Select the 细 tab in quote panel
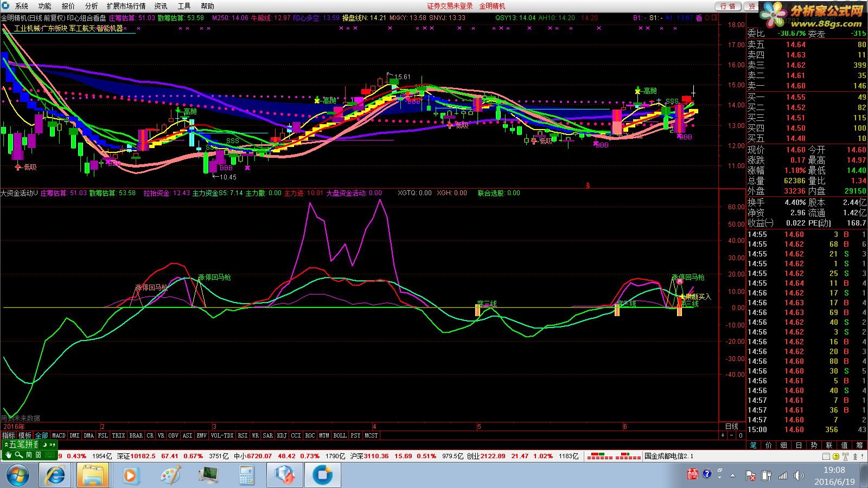The width and height of the screenshot is (868, 488). 783,445
